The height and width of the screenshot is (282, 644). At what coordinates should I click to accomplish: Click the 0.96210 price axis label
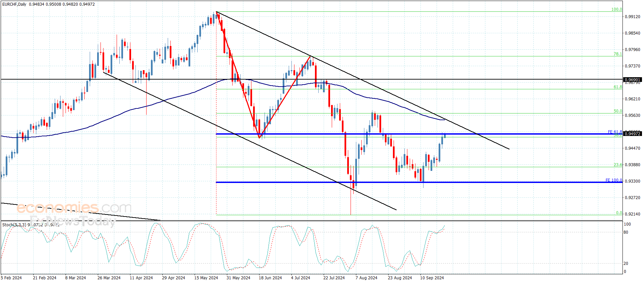(x=633, y=99)
